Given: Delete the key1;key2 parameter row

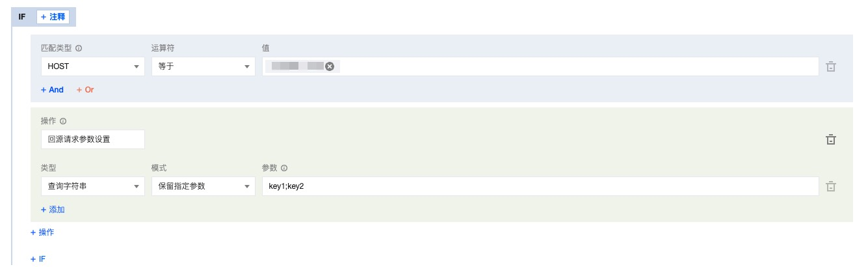Looking at the screenshot, I should [x=830, y=186].
